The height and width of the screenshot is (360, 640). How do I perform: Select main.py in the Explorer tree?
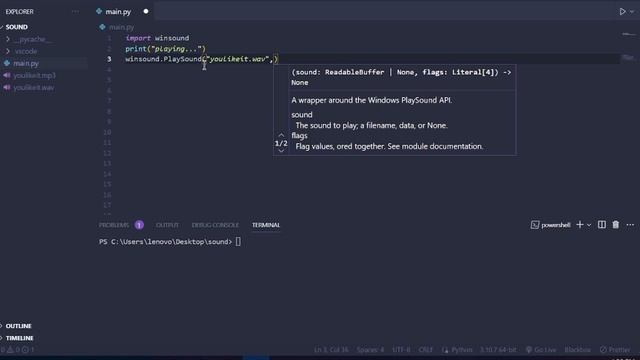tap(25, 63)
